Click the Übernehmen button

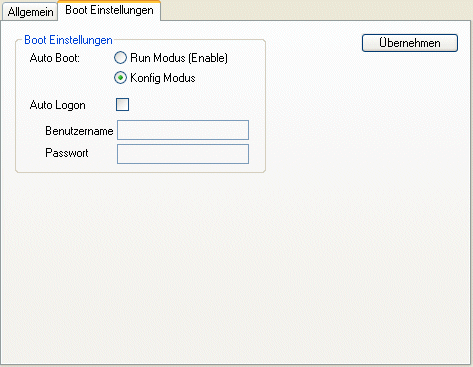(410, 43)
